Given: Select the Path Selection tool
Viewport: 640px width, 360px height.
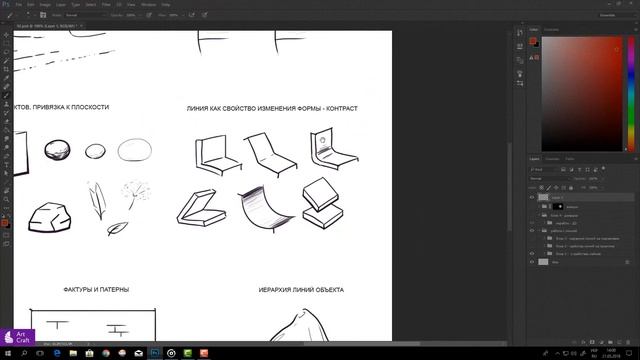Looking at the screenshot, I should click(6, 173).
